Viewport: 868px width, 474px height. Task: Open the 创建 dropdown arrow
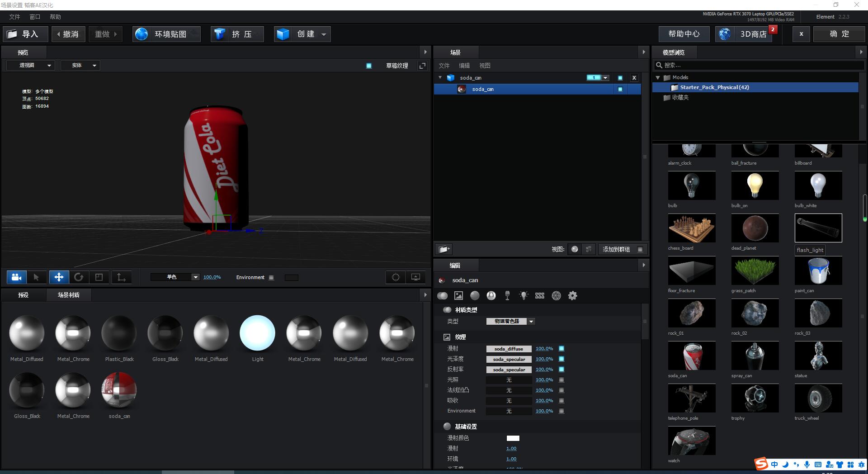pyautogui.click(x=324, y=34)
